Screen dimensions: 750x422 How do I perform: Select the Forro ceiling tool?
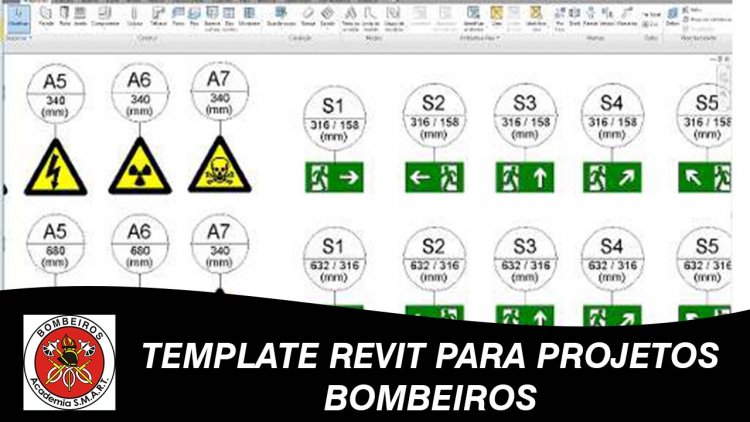pos(178,17)
